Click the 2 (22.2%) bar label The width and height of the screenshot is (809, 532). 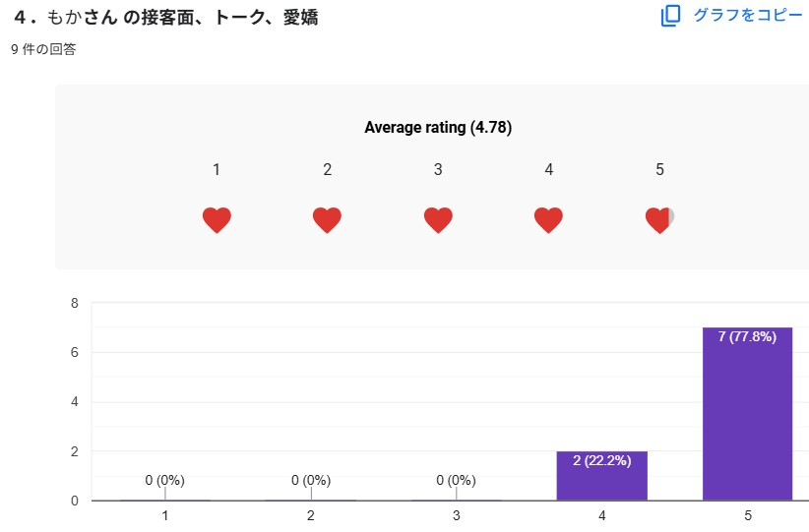pyautogui.click(x=601, y=461)
